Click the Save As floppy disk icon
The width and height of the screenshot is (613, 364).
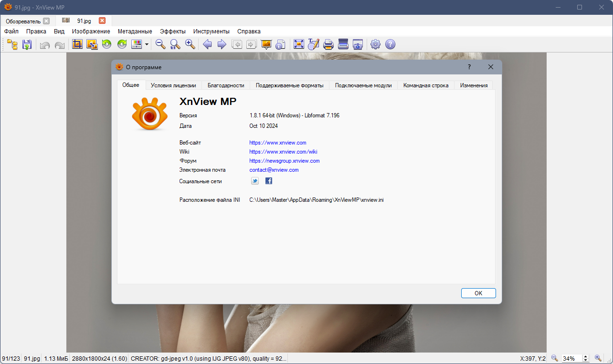pos(27,44)
